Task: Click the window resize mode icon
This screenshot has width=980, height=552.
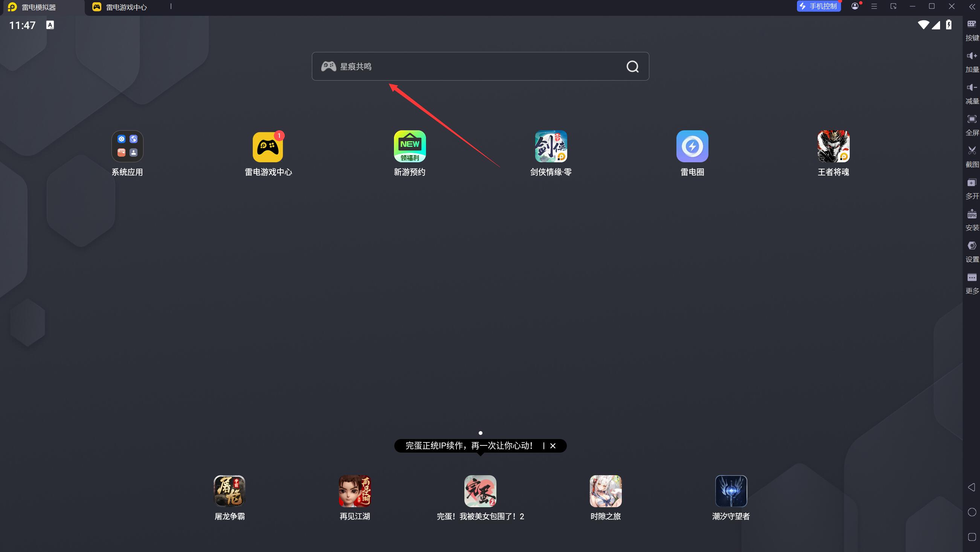Action: click(893, 6)
